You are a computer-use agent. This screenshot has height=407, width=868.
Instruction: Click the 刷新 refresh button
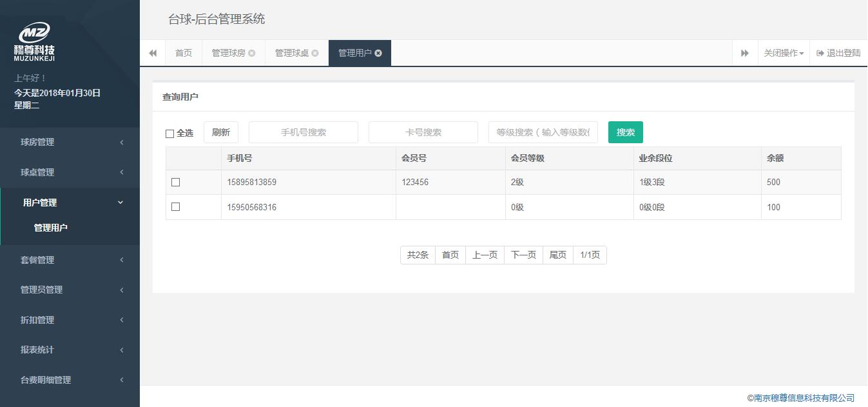221,132
